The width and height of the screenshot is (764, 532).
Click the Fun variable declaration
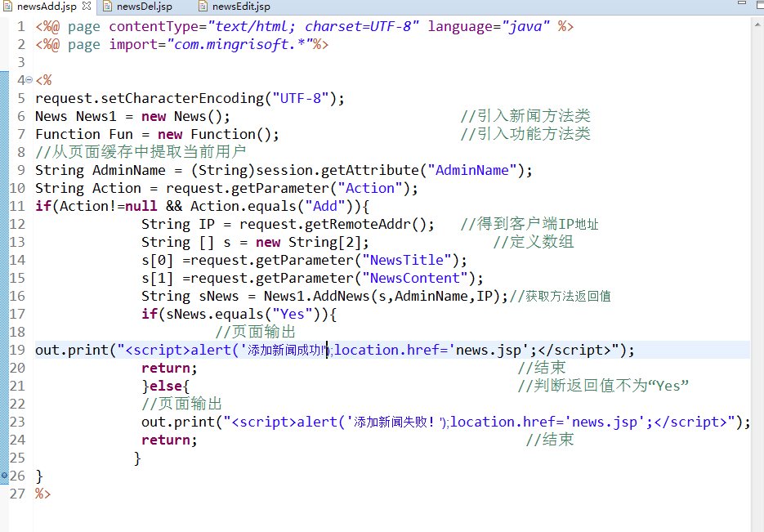pyautogui.click(x=121, y=135)
